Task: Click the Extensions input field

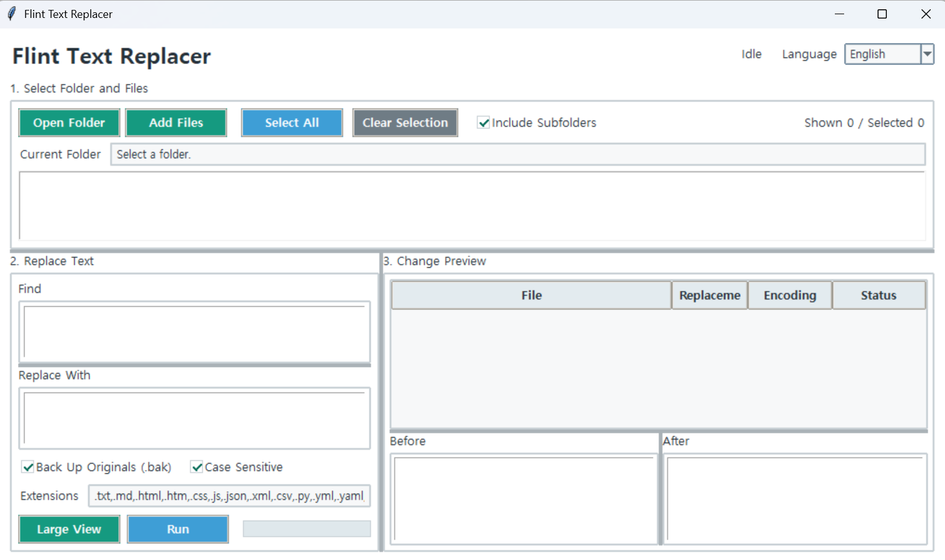Action: [229, 496]
